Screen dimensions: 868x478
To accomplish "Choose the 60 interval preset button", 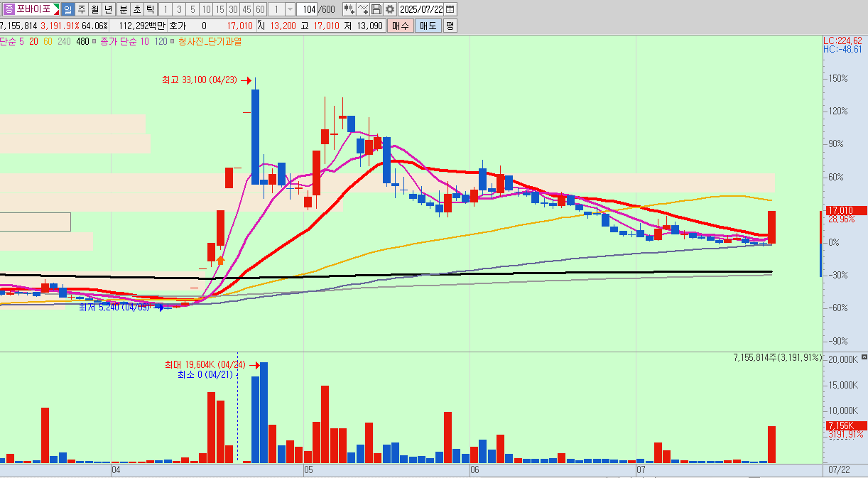I will pos(261,9).
